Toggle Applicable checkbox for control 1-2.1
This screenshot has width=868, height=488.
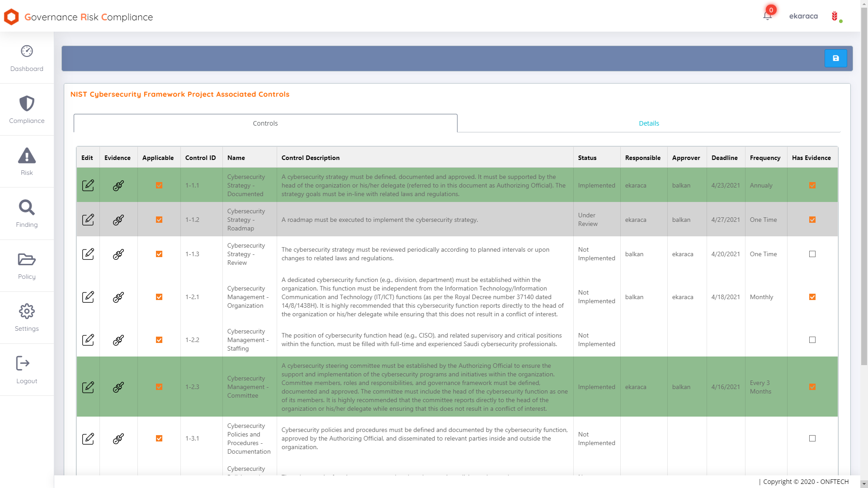coord(159,297)
